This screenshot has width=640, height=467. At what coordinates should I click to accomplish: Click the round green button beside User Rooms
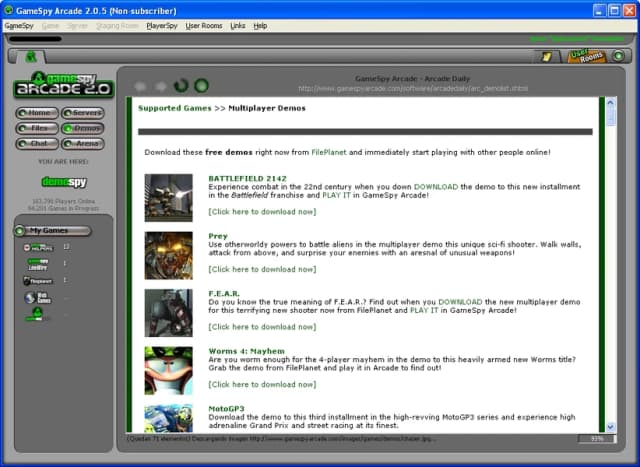point(618,56)
